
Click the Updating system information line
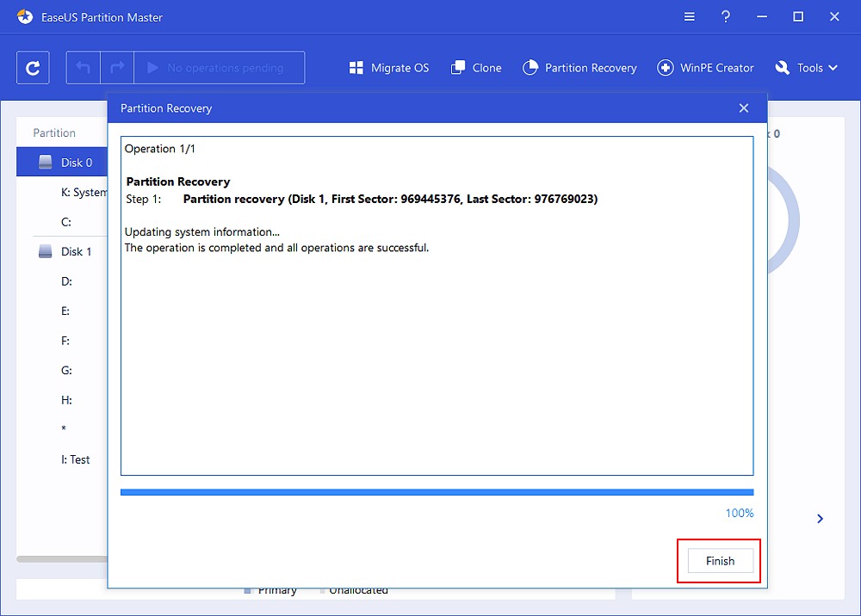(202, 232)
